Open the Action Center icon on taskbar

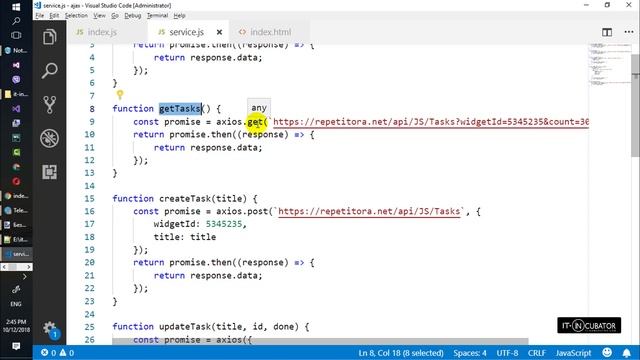16,347
